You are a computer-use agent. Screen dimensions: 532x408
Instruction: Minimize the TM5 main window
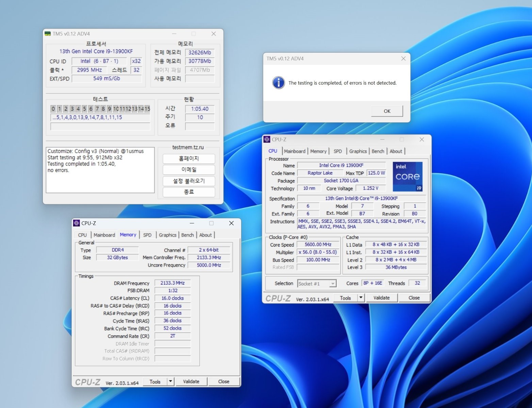tap(174, 34)
